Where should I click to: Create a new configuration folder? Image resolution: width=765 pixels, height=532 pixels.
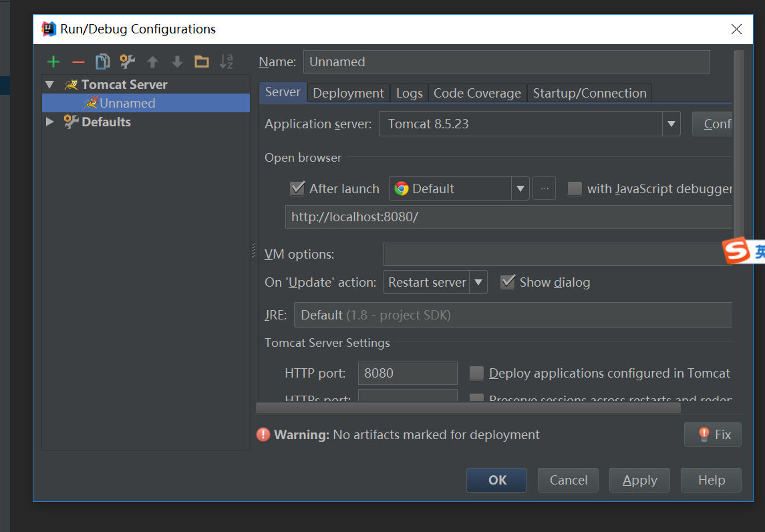click(202, 61)
